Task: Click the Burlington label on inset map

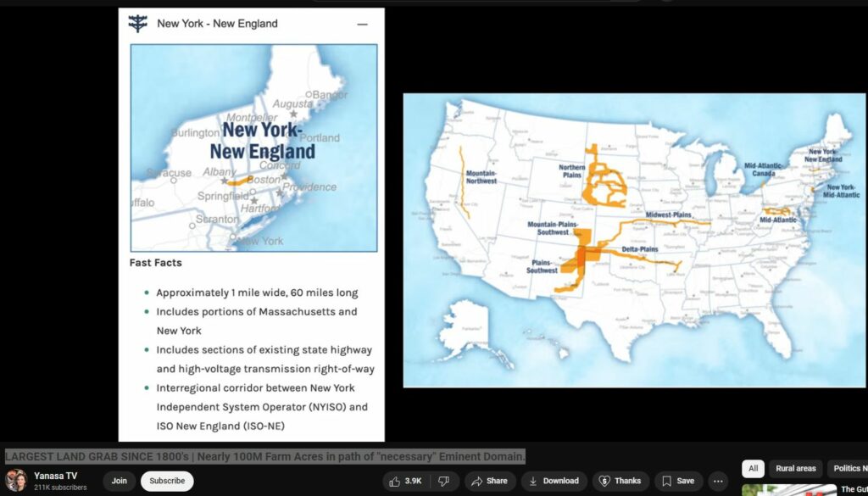Action: [x=196, y=133]
